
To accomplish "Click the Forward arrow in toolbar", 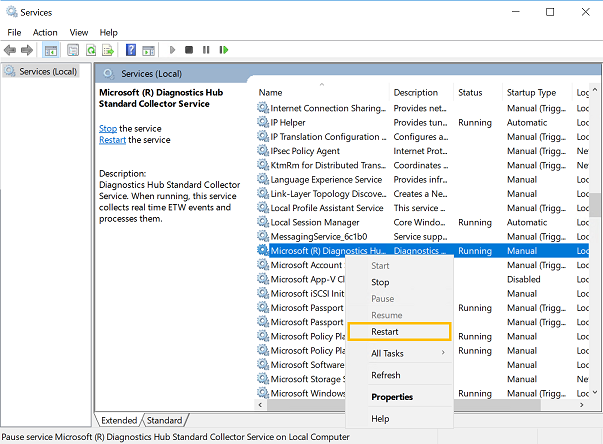I will tap(27, 50).
